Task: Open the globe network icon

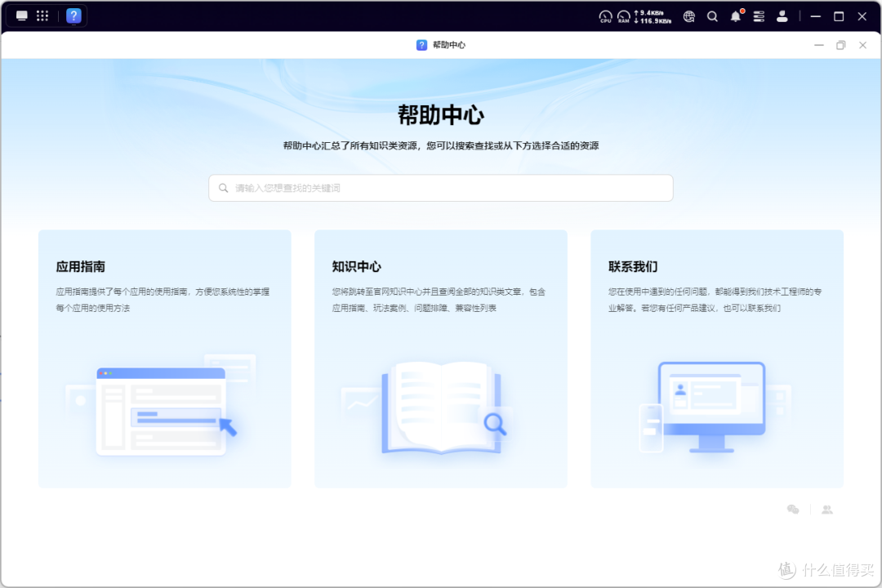Action: pyautogui.click(x=689, y=16)
